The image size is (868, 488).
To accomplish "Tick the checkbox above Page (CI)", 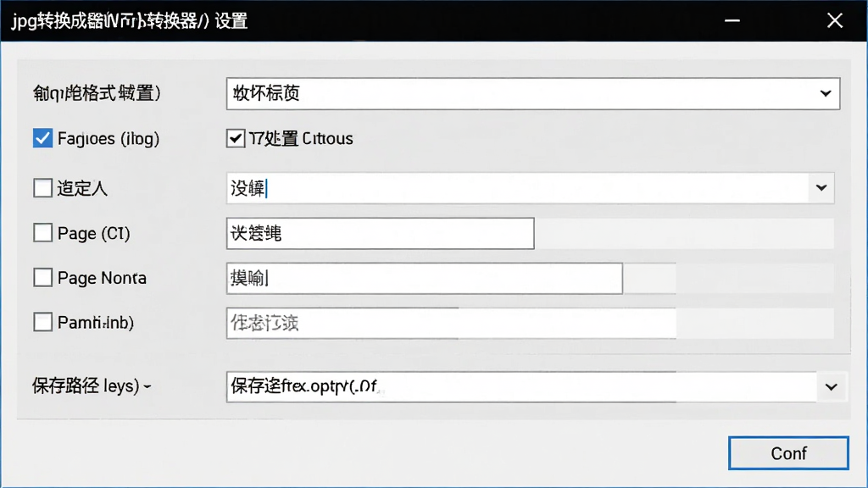I will [x=42, y=188].
